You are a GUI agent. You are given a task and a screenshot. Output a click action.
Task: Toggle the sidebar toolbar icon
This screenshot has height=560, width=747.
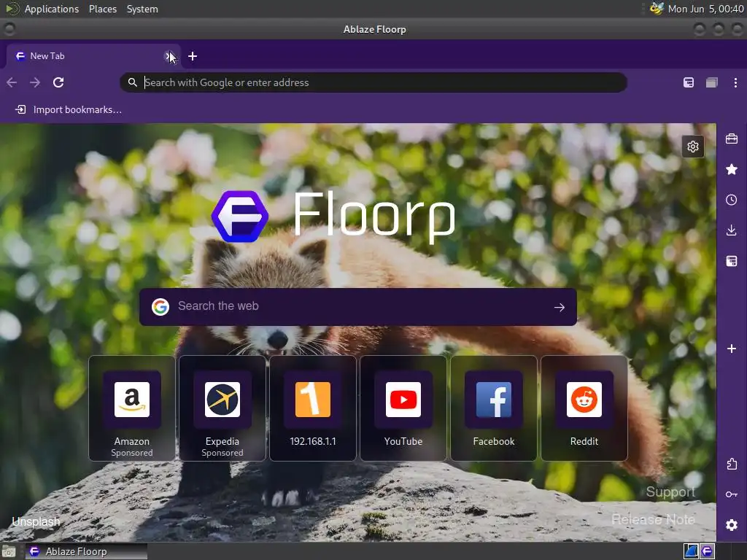click(689, 82)
